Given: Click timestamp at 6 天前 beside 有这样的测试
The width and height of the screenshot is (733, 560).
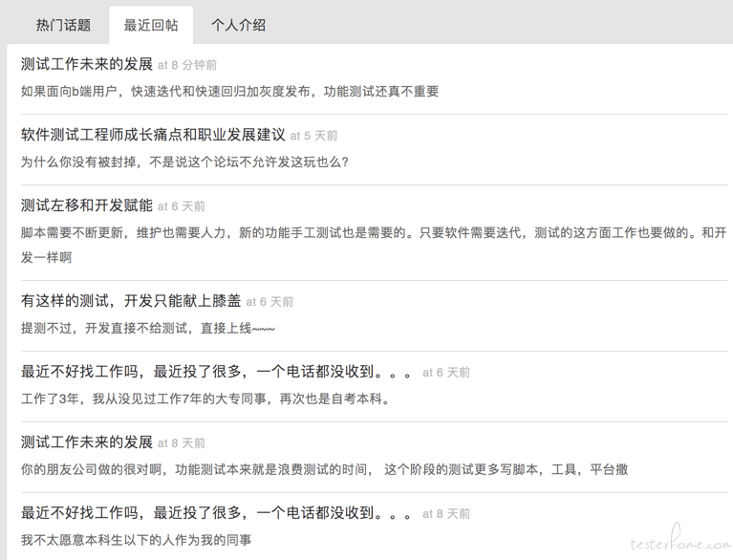Looking at the screenshot, I should [x=269, y=302].
